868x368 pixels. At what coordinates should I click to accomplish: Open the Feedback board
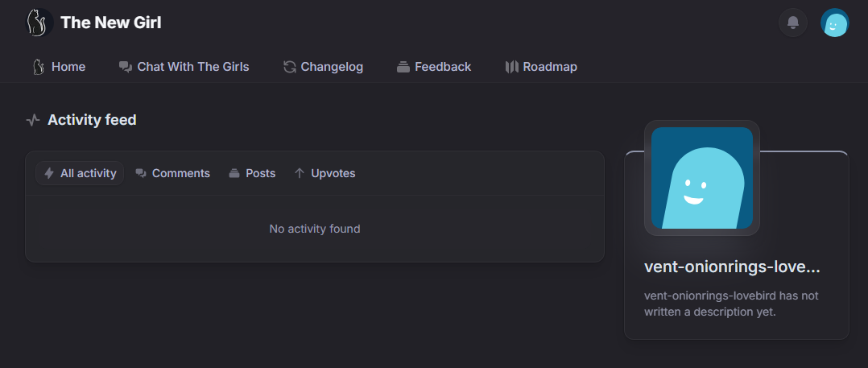pos(443,67)
